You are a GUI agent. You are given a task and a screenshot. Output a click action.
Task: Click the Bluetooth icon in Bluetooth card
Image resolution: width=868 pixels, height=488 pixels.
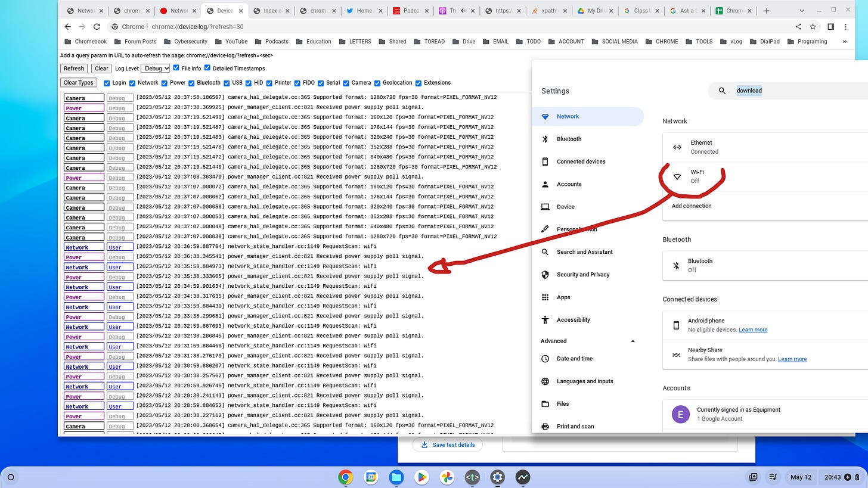click(x=676, y=265)
